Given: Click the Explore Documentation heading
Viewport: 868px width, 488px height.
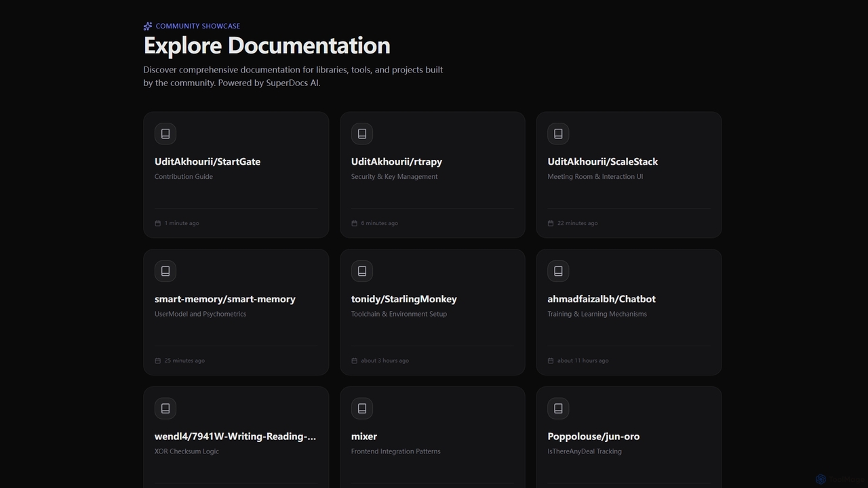Looking at the screenshot, I should [267, 45].
